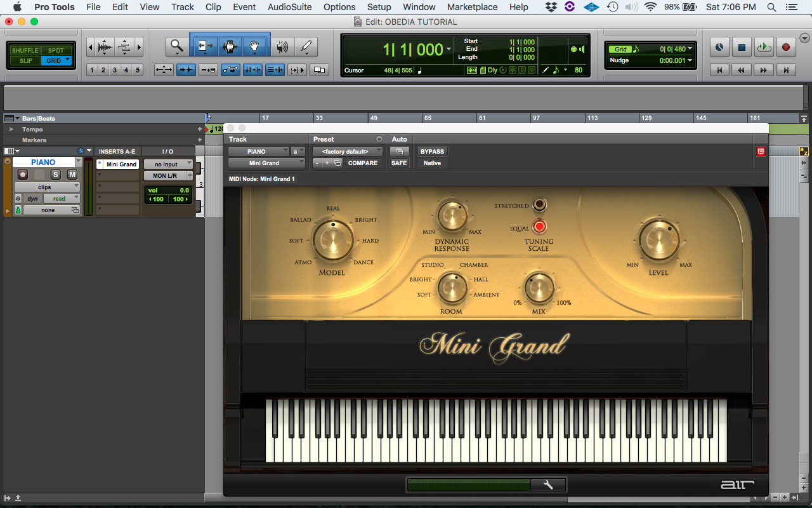Open the Track menu

[x=183, y=7]
